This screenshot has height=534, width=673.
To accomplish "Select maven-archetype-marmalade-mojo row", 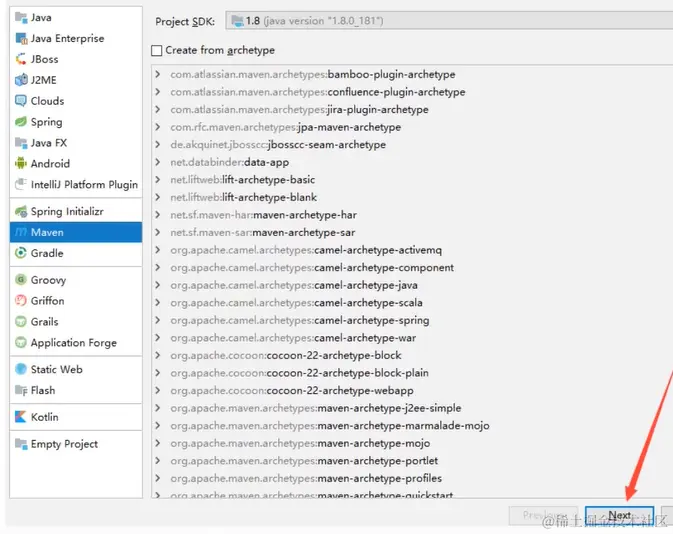I will tap(330, 425).
